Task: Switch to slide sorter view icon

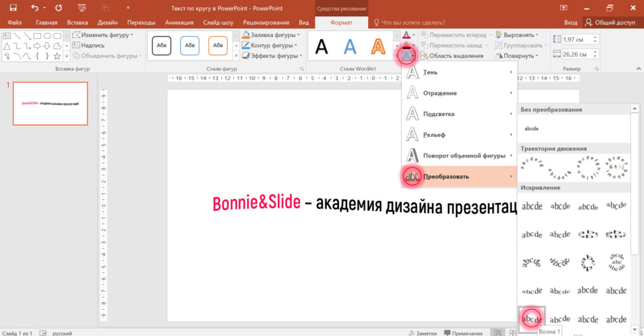Action: [513, 333]
